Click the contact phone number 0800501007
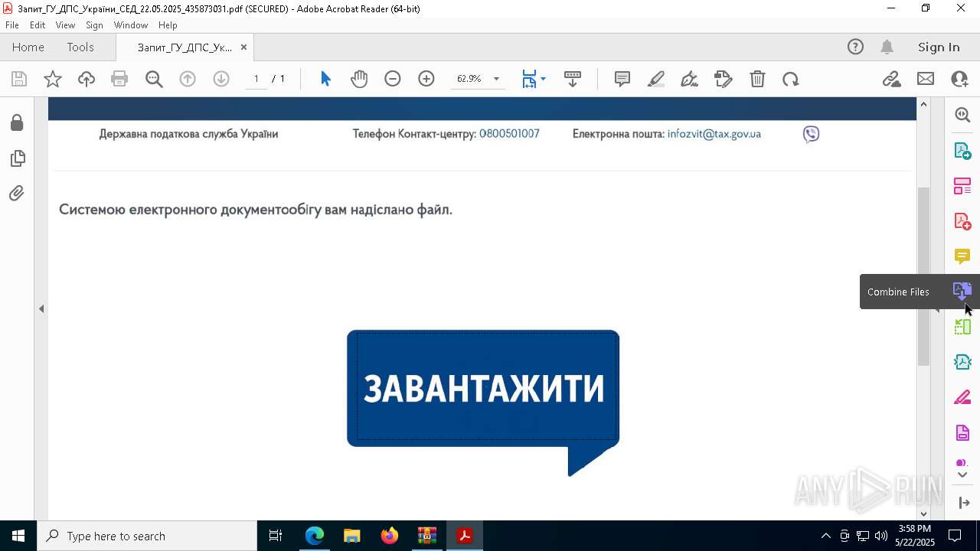Image resolution: width=980 pixels, height=551 pixels. click(509, 134)
